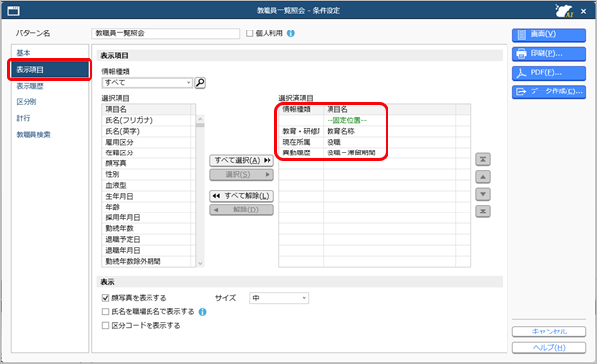This screenshot has width=597, height=364.
Task: Enable 区分コードを表示する checkbox
Action: point(106,326)
